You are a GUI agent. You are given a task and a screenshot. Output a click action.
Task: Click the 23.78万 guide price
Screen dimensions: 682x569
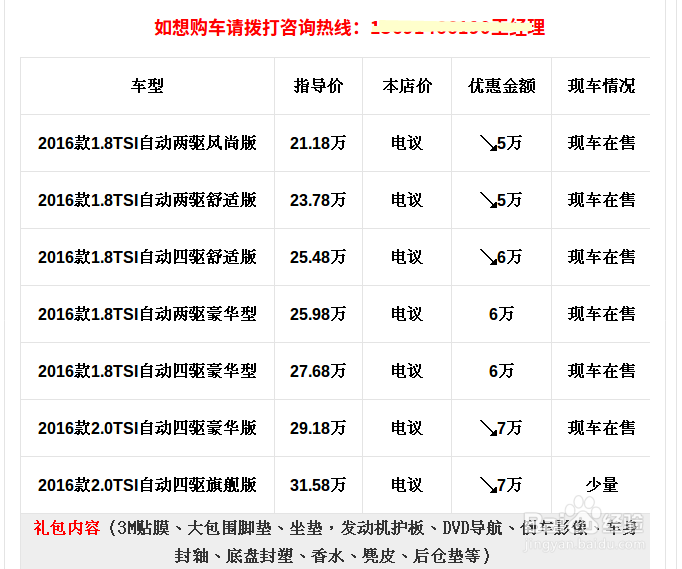click(318, 200)
